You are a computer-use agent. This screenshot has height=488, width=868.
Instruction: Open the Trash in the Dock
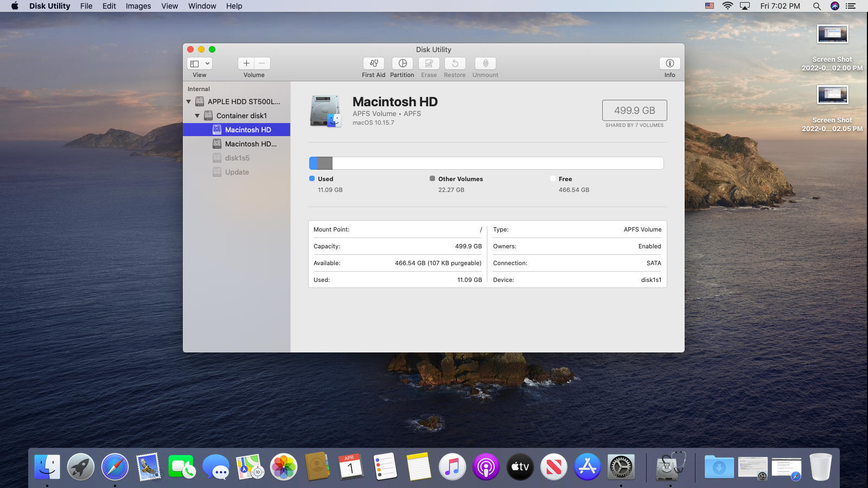click(x=820, y=466)
